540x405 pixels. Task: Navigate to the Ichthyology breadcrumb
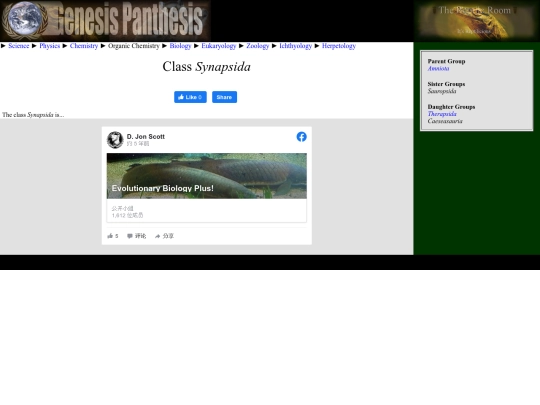point(295,46)
